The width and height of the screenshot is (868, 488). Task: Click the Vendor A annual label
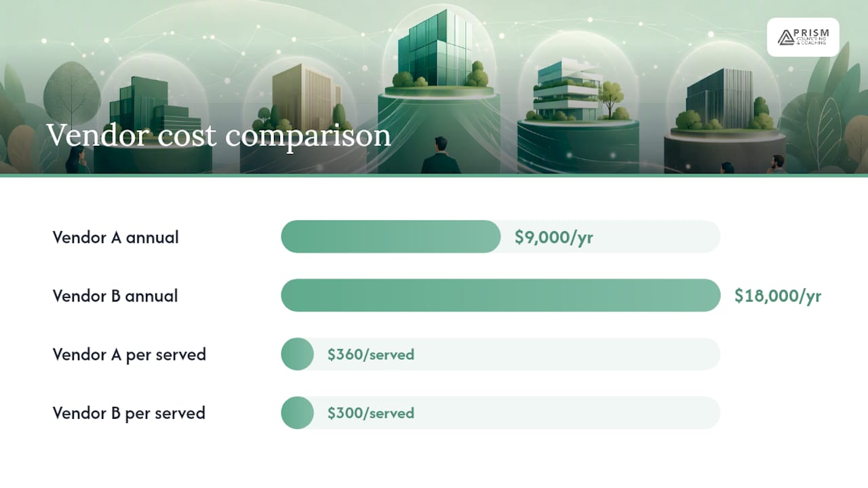pos(116,237)
